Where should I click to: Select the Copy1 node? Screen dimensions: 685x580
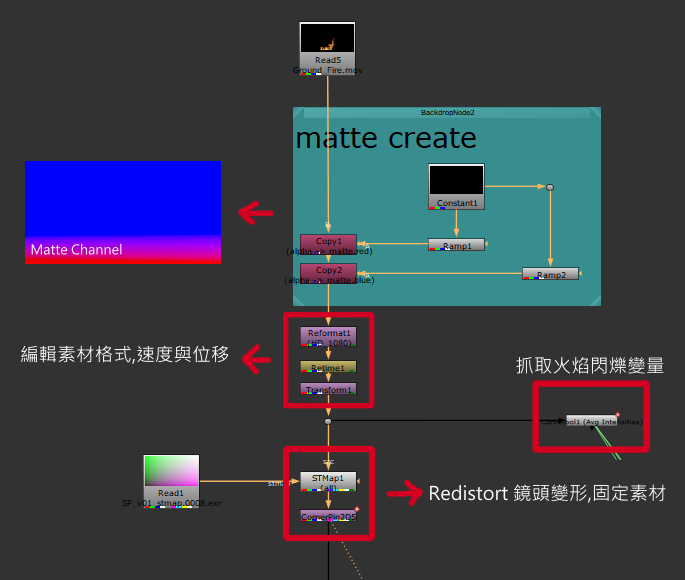tap(328, 241)
